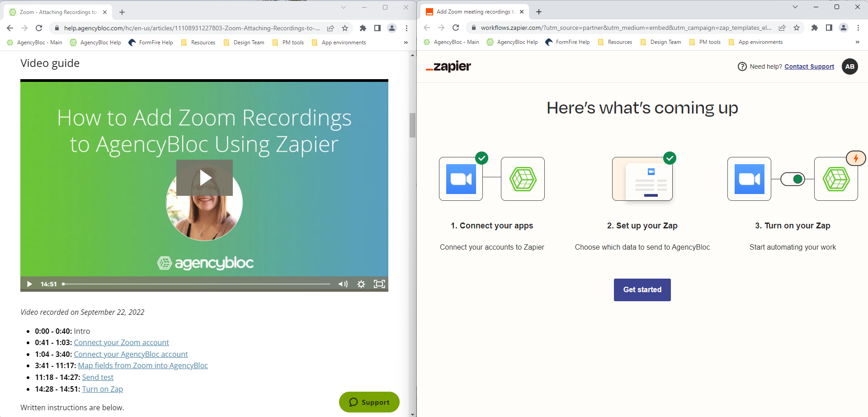Screen dimensions: 868x417
Task: Open video settings gear icon
Action: tap(361, 284)
